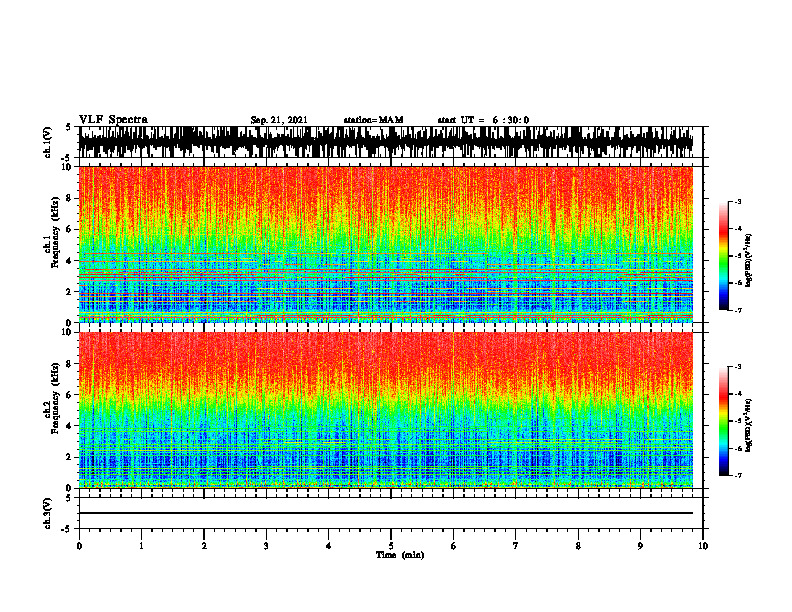
Task: Click the ch.1 voltage waveform strip
Action: tap(386, 142)
